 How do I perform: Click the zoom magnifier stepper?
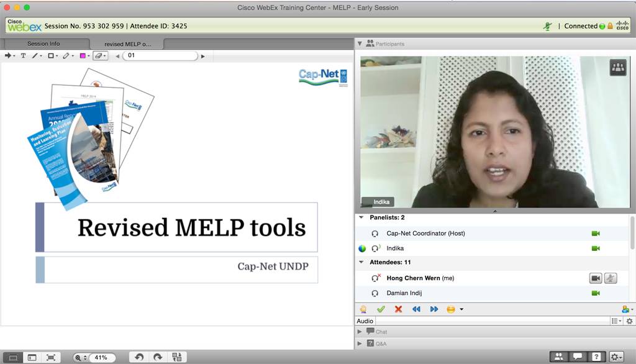click(80, 358)
